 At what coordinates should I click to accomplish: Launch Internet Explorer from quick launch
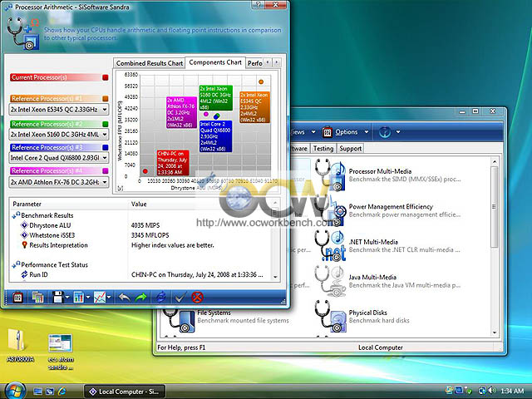tap(62, 392)
